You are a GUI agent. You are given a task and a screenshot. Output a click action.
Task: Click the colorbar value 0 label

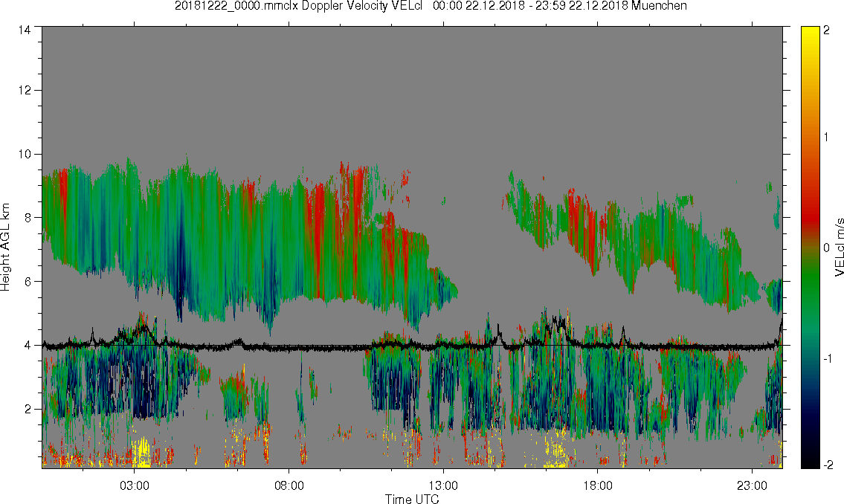pyautogui.click(x=827, y=248)
